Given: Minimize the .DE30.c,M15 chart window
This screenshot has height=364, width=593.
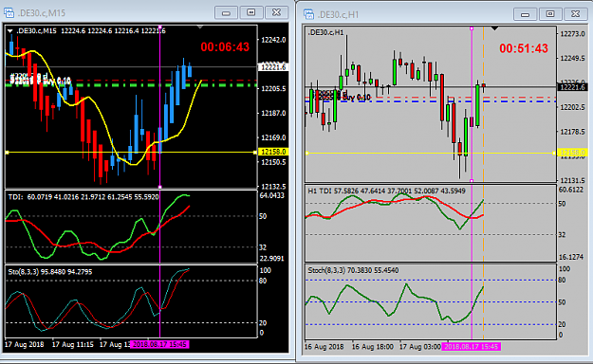Looking at the screenshot, I should tap(226, 12).
